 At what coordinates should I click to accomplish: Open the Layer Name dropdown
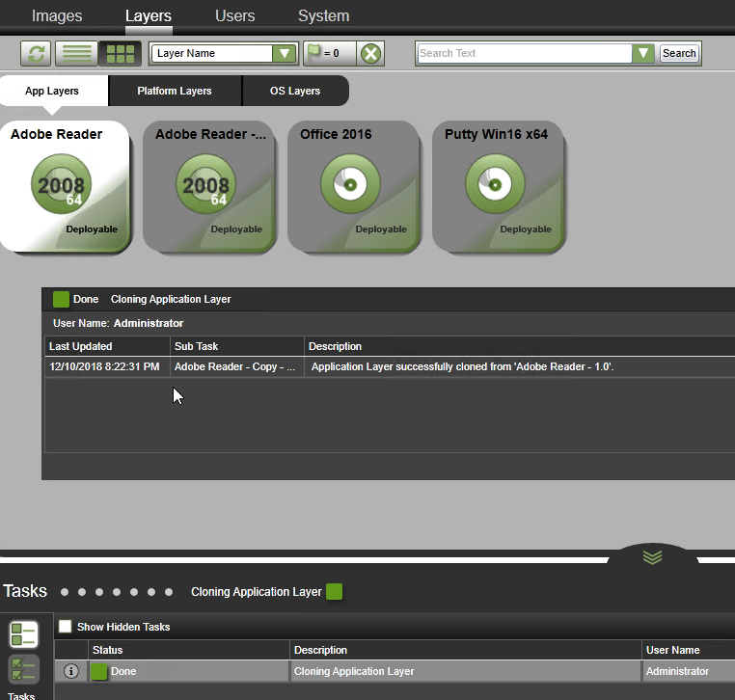point(224,53)
